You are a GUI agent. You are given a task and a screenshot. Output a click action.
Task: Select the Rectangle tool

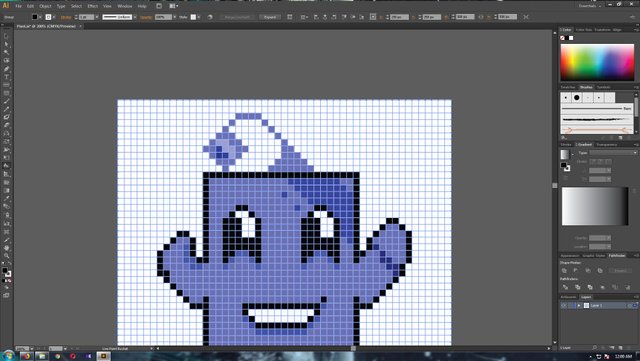[x=6, y=93]
